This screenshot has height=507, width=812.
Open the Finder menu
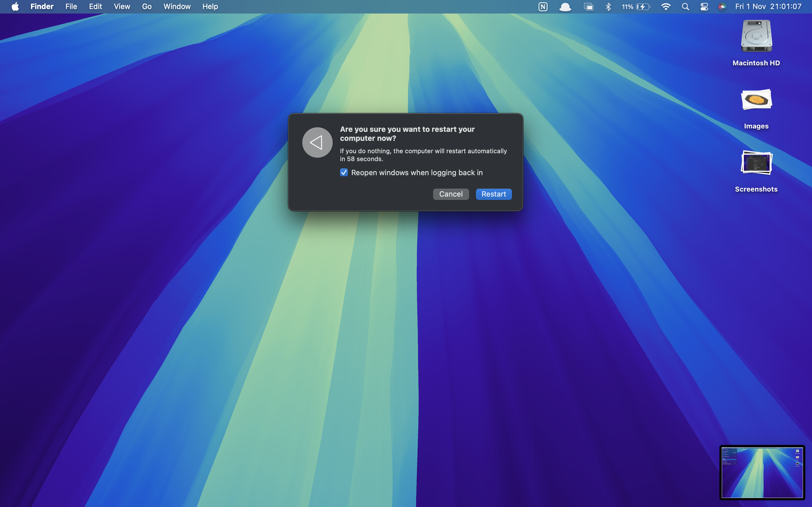[42, 7]
